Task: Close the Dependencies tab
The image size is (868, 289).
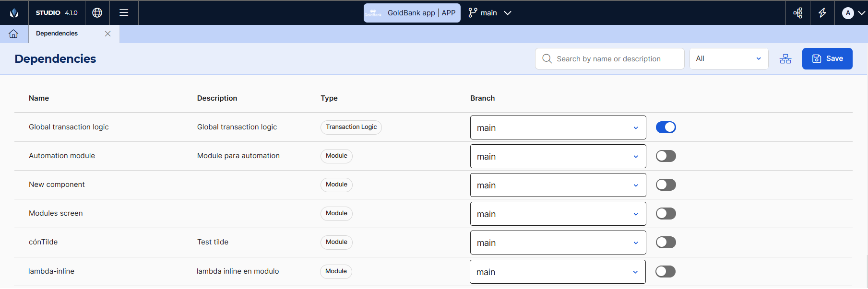Action: tap(107, 34)
